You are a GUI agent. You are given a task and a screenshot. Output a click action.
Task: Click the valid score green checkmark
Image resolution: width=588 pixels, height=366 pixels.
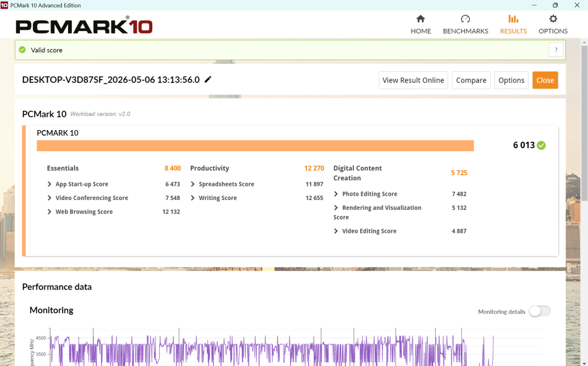pos(22,50)
